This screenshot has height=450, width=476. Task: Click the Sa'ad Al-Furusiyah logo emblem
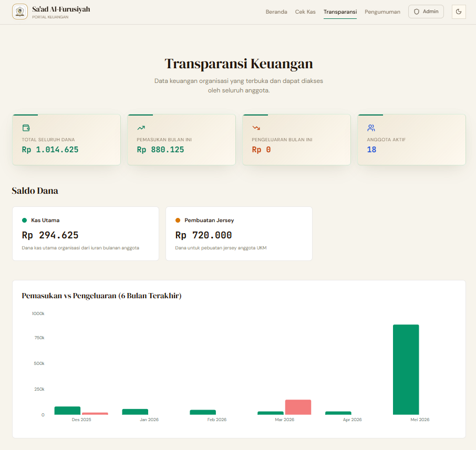point(20,12)
